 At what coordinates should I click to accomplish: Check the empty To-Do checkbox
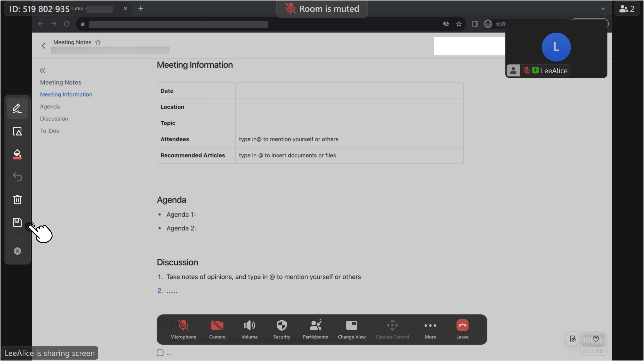coord(160,353)
